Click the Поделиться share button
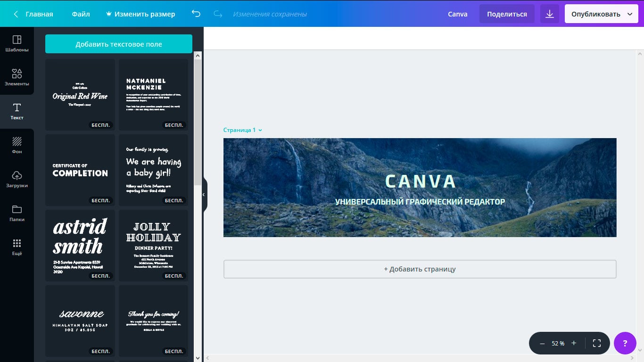 point(507,14)
